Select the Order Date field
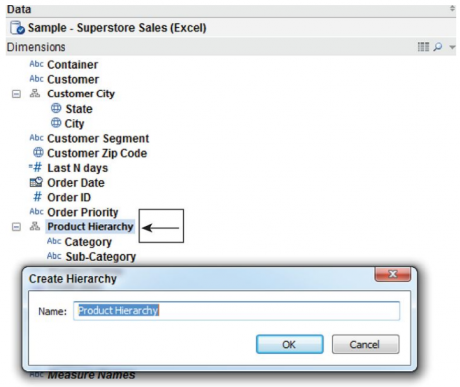 [76, 183]
